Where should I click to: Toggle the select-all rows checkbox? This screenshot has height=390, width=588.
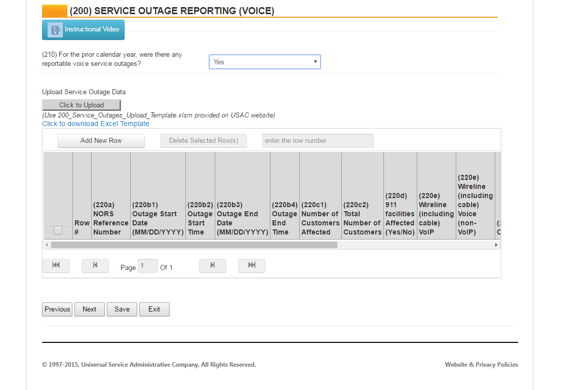pyautogui.click(x=58, y=230)
